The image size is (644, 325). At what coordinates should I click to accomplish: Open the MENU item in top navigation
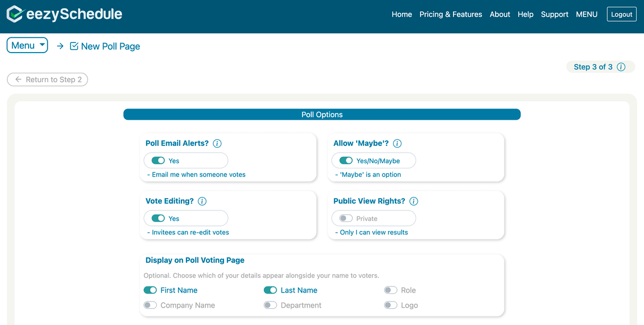coord(586,15)
